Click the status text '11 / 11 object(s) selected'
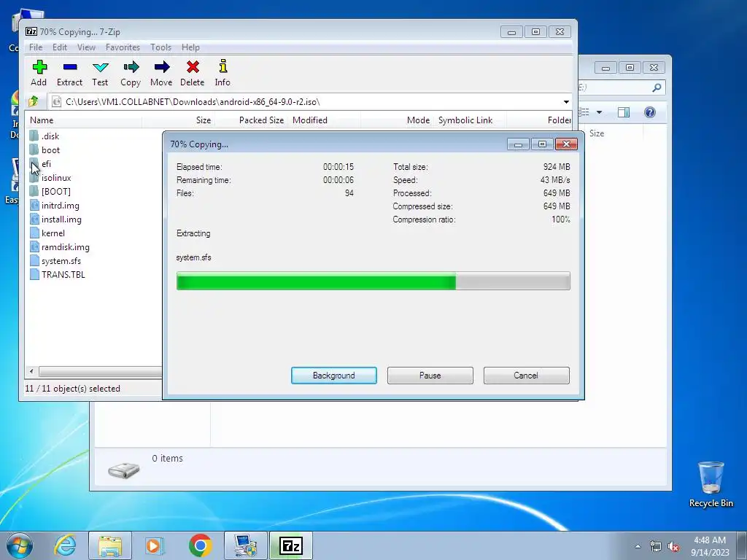Viewport: 747px width, 560px height. [x=72, y=389]
